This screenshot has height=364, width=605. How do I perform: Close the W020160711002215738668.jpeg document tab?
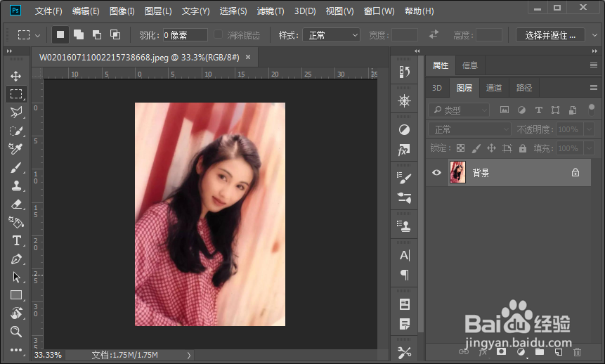[x=248, y=57]
